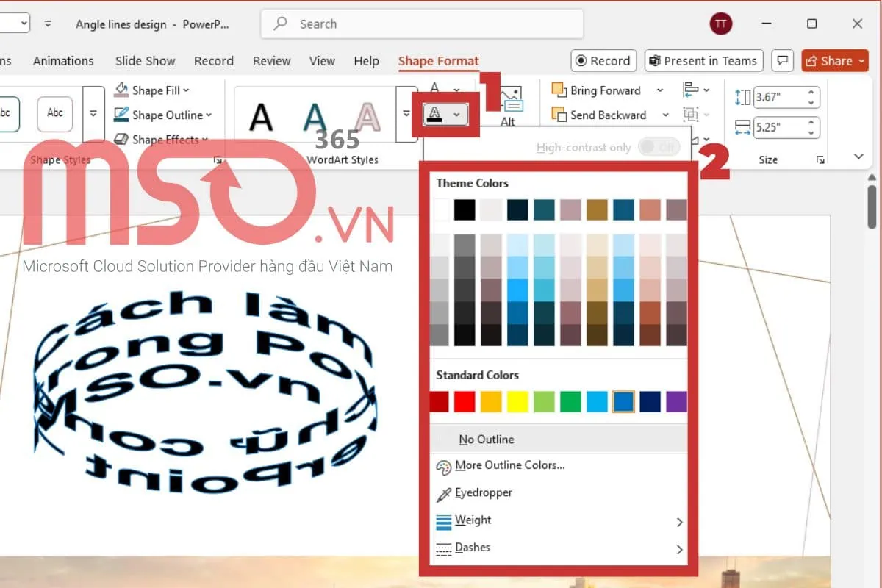Click the Bring Forward icon
The image size is (882, 588).
559,90
